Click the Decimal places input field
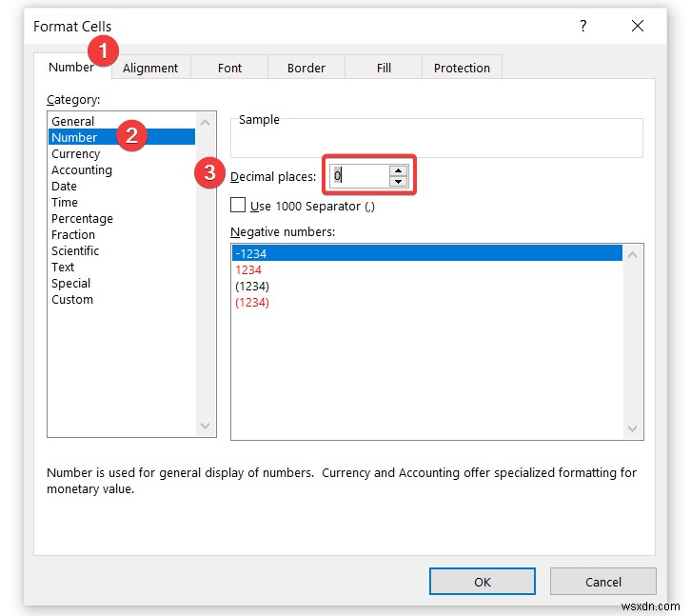691x616 pixels. click(x=359, y=176)
